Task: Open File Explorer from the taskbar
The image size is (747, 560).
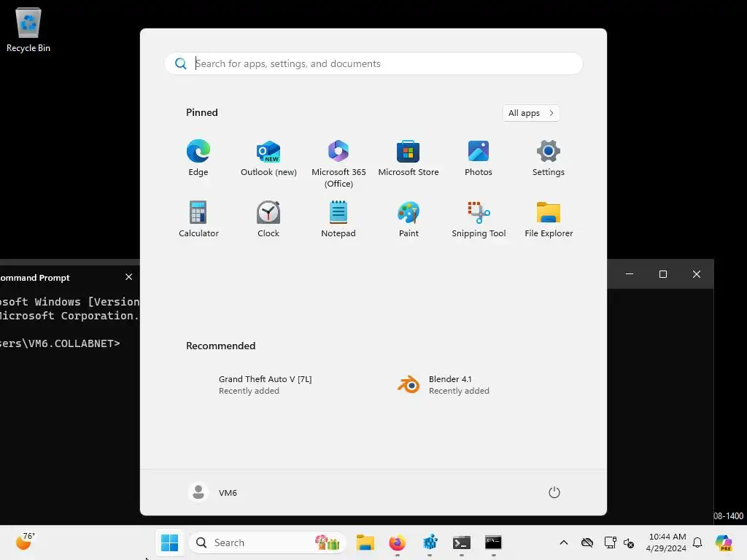Action: (365, 542)
